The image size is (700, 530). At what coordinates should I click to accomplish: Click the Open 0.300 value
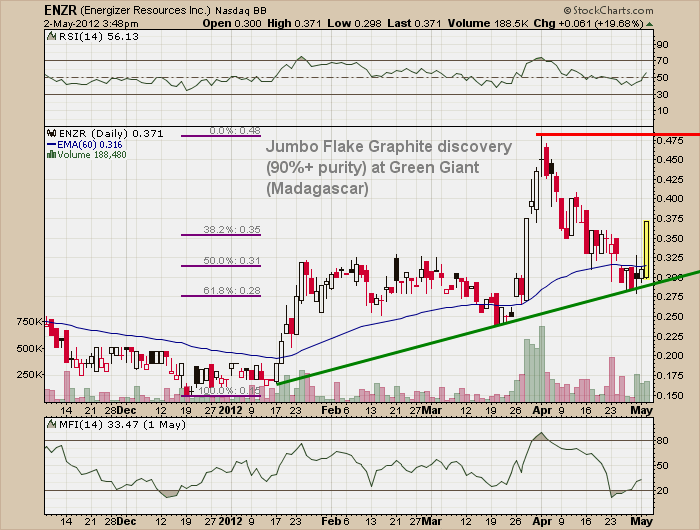232,23
